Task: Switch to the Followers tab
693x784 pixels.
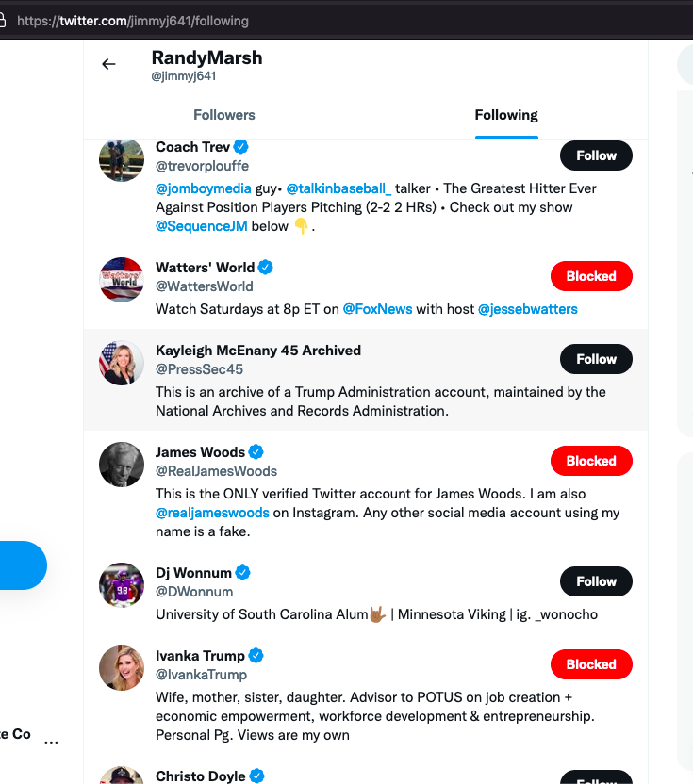Action: (224, 115)
